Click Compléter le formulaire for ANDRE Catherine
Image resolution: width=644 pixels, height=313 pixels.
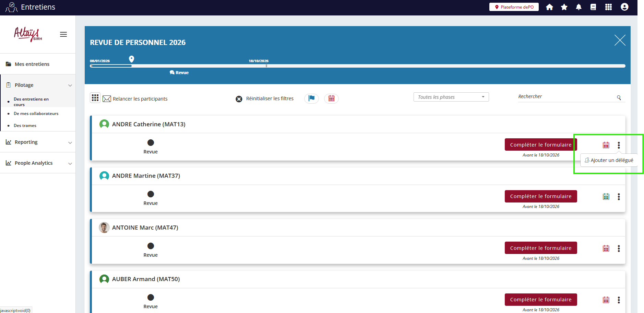(x=540, y=145)
